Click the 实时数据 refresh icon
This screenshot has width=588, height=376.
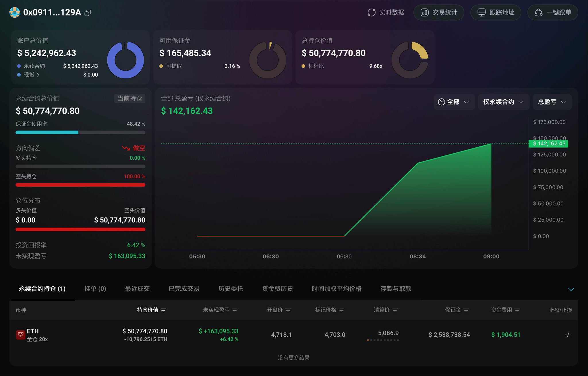372,13
